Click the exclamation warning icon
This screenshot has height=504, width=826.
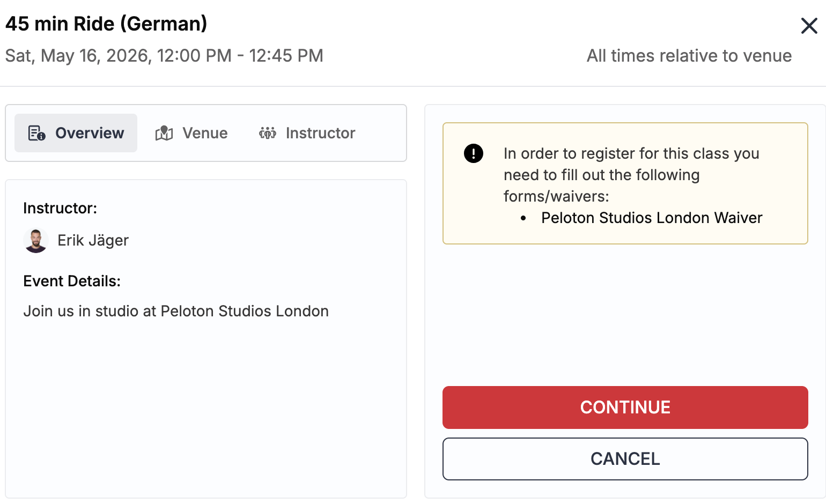[x=473, y=153]
